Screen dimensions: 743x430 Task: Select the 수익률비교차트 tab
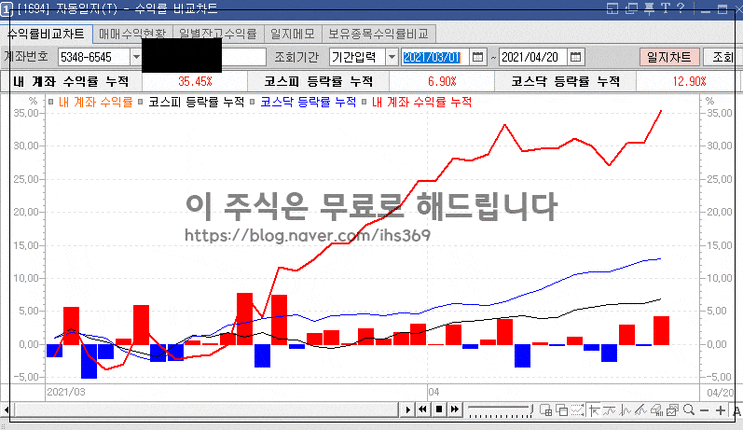click(x=46, y=34)
